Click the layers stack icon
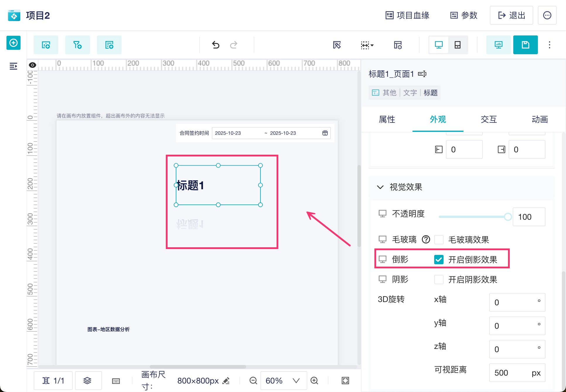The height and width of the screenshot is (392, 566). 87,381
